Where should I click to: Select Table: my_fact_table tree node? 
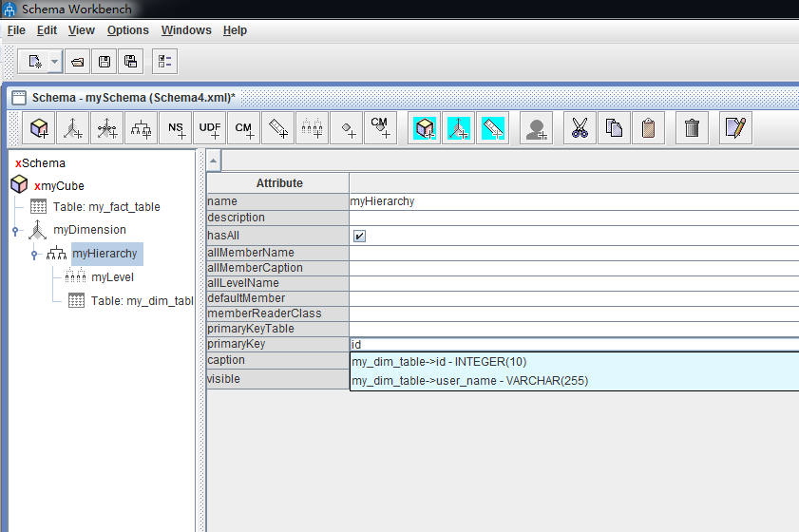coord(105,207)
